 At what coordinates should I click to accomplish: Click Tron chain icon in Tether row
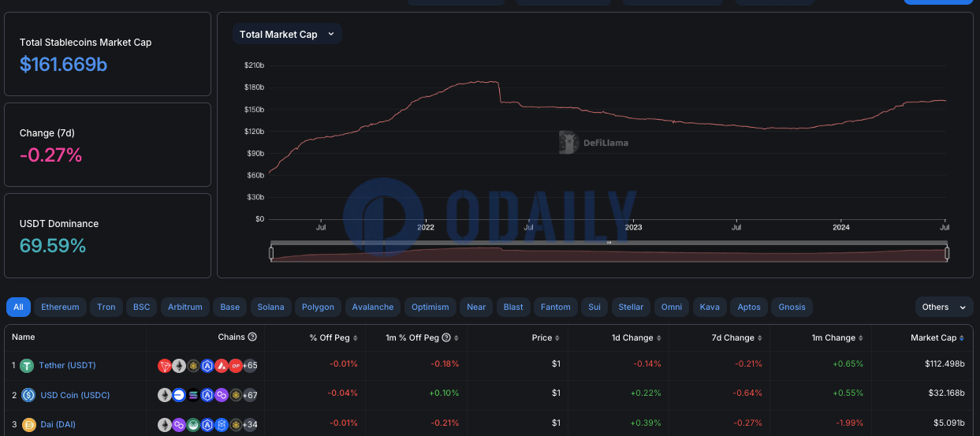coord(165,365)
